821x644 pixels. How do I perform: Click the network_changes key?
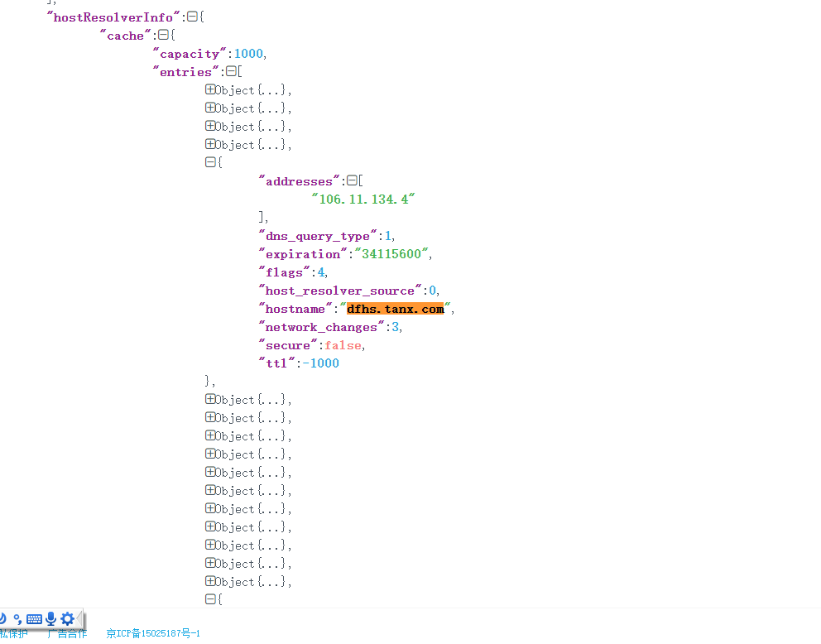321,327
